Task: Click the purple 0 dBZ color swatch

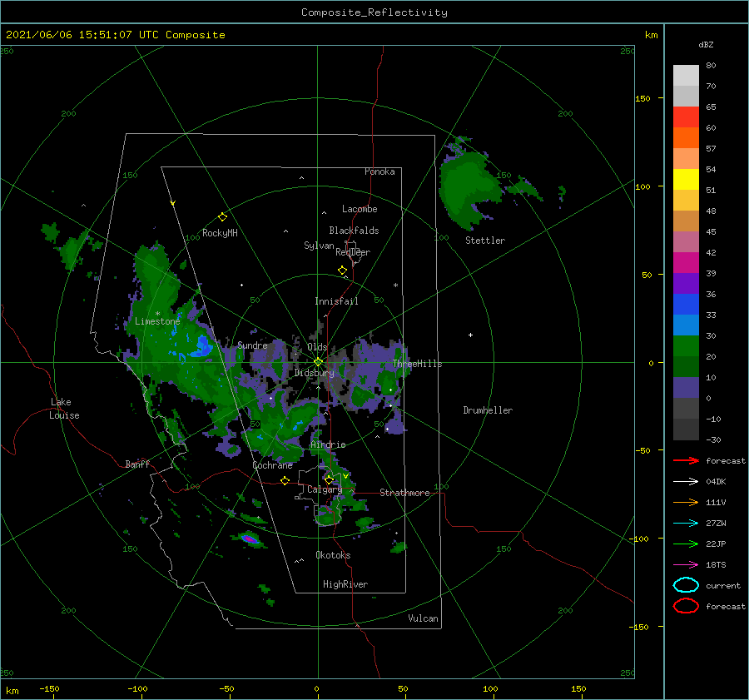Action: [x=686, y=387]
